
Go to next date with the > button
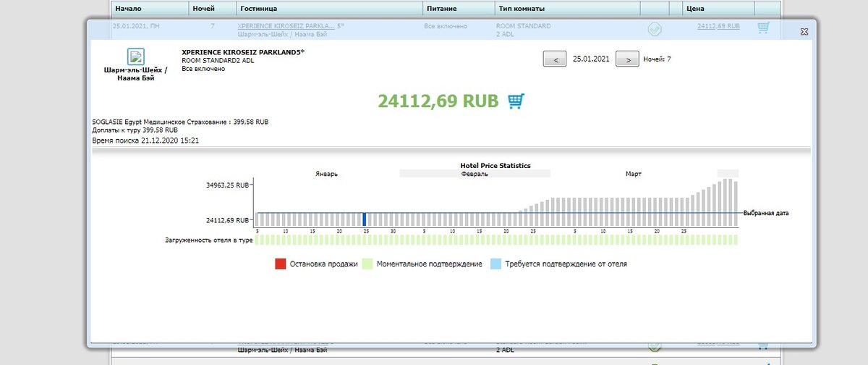click(x=627, y=59)
